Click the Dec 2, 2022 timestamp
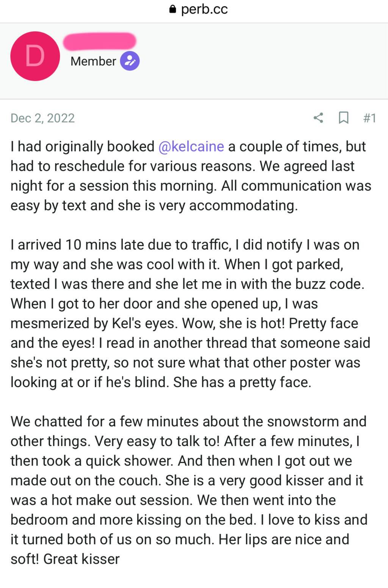The height and width of the screenshot is (588, 388). [x=42, y=118]
